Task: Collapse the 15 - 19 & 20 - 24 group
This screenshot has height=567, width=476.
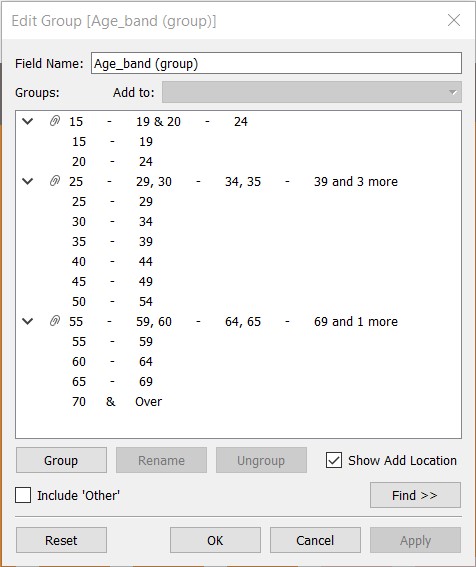Action: pyautogui.click(x=27, y=121)
